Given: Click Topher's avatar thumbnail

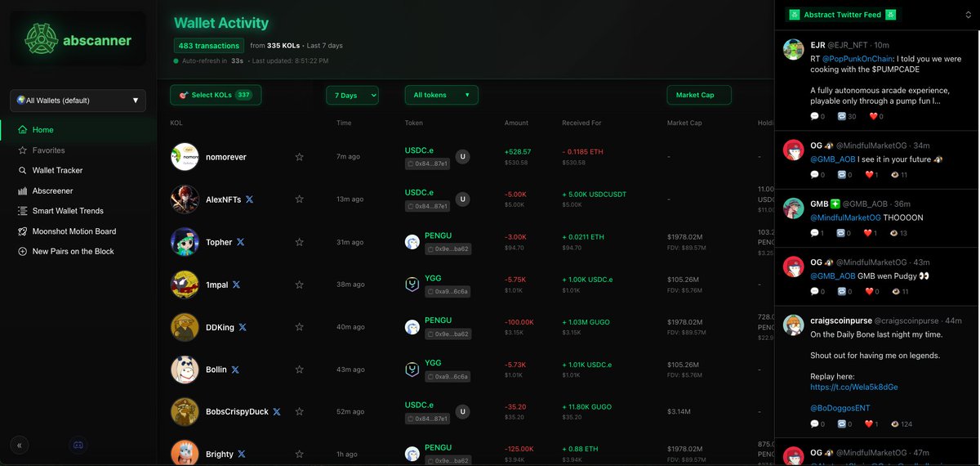Looking at the screenshot, I should point(185,242).
